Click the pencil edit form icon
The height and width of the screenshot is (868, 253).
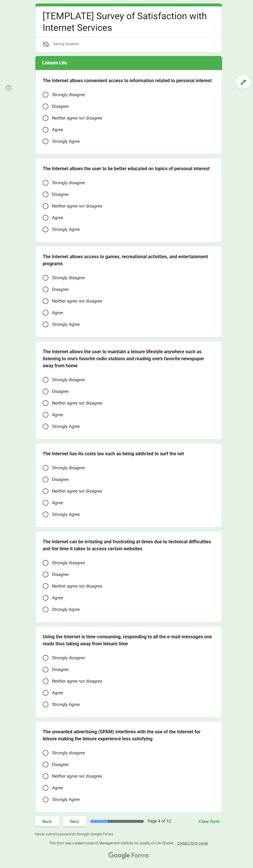(243, 82)
